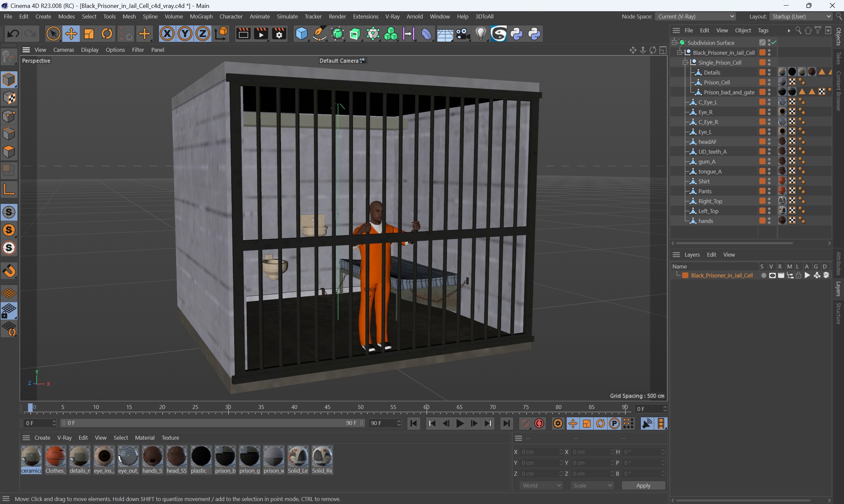Open the Simulate menu
844x504 pixels.
(x=287, y=16)
